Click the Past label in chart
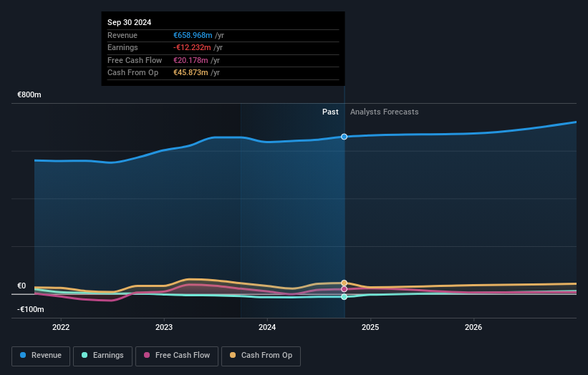This screenshot has height=375, width=588. (x=330, y=112)
